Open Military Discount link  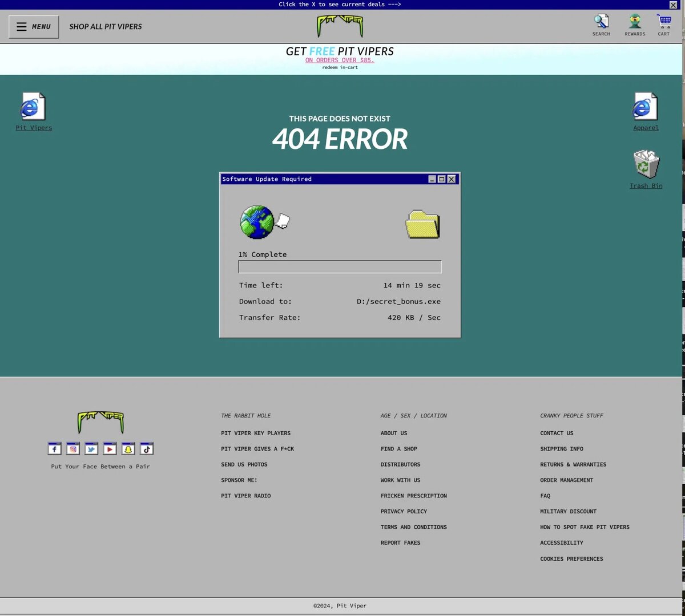569,512
